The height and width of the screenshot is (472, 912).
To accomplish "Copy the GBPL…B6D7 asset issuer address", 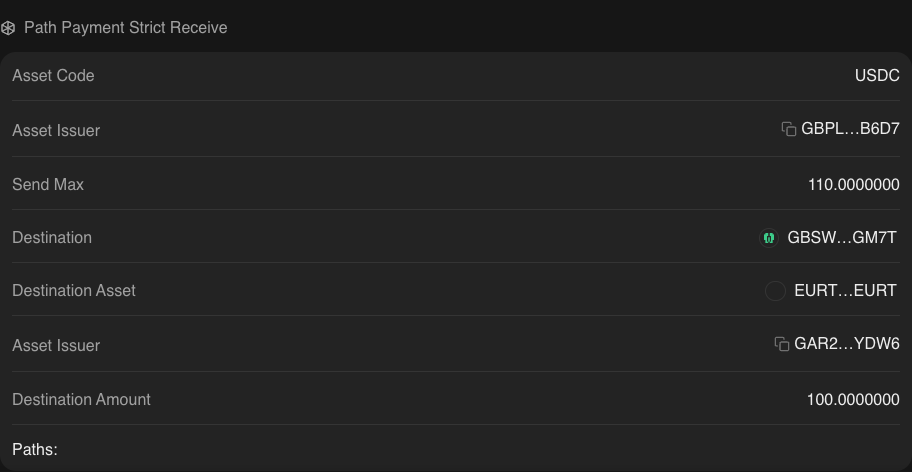I will (789, 129).
